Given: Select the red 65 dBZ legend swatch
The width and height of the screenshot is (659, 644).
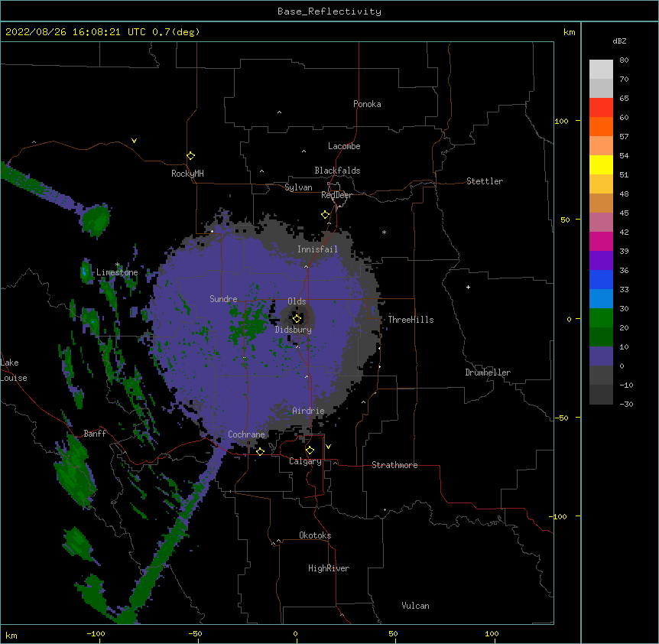Looking at the screenshot, I should point(601,107).
